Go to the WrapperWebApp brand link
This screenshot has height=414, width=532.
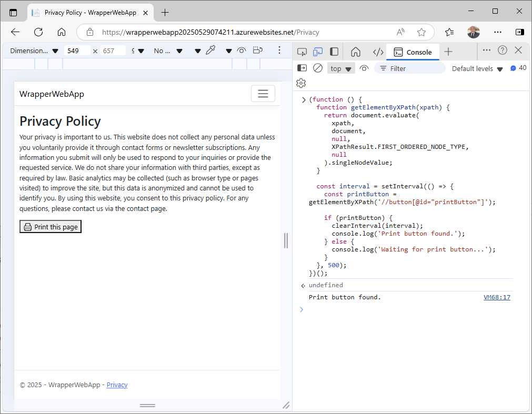coord(52,94)
